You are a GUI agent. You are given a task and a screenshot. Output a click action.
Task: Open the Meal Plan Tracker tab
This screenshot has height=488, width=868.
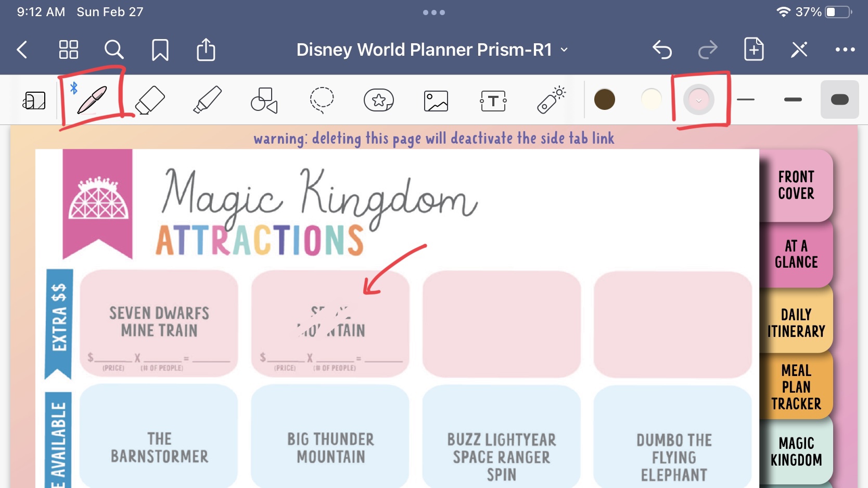(796, 386)
